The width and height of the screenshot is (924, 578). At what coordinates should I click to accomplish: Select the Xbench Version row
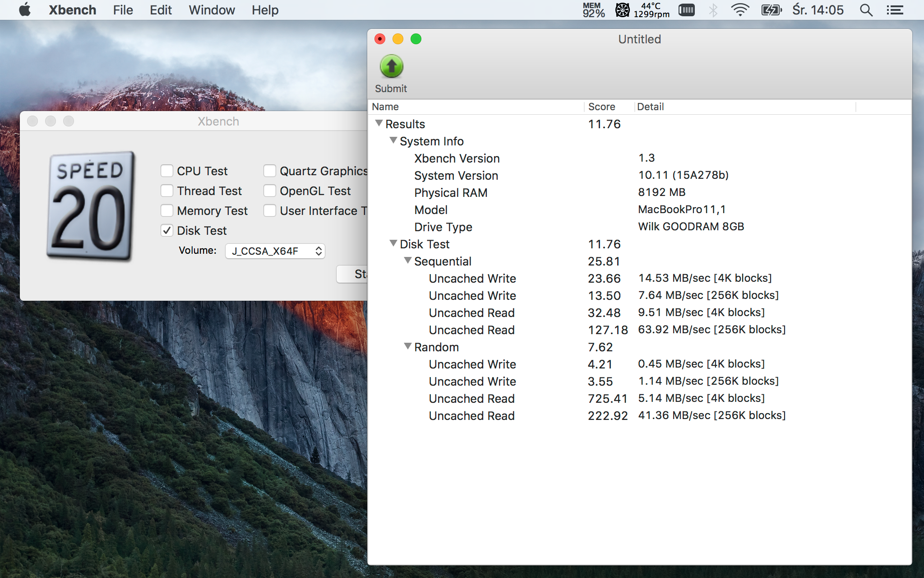[x=639, y=158]
